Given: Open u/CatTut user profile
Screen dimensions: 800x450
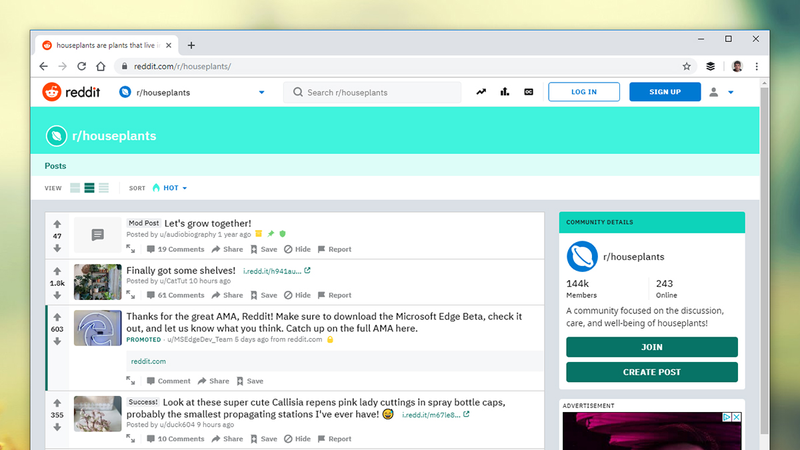Looking at the screenshot, I should [173, 281].
